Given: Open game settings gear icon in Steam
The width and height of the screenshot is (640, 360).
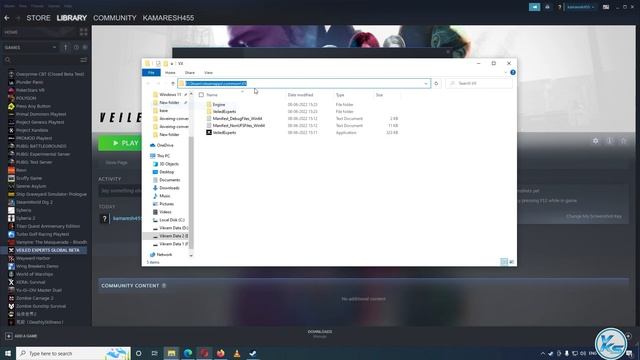Looking at the screenshot, I should coord(596,141).
